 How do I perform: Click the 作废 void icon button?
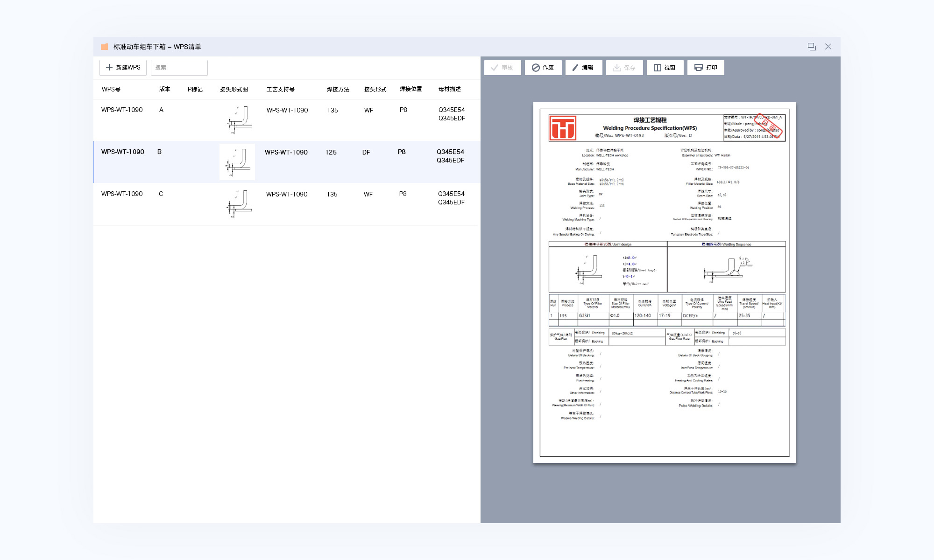pyautogui.click(x=543, y=68)
